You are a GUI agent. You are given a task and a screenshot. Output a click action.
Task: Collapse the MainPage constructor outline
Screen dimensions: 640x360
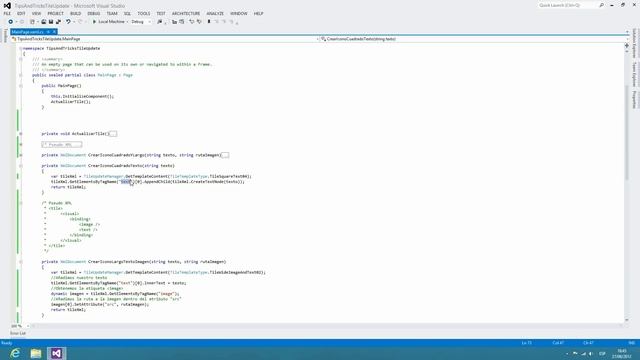21,86
